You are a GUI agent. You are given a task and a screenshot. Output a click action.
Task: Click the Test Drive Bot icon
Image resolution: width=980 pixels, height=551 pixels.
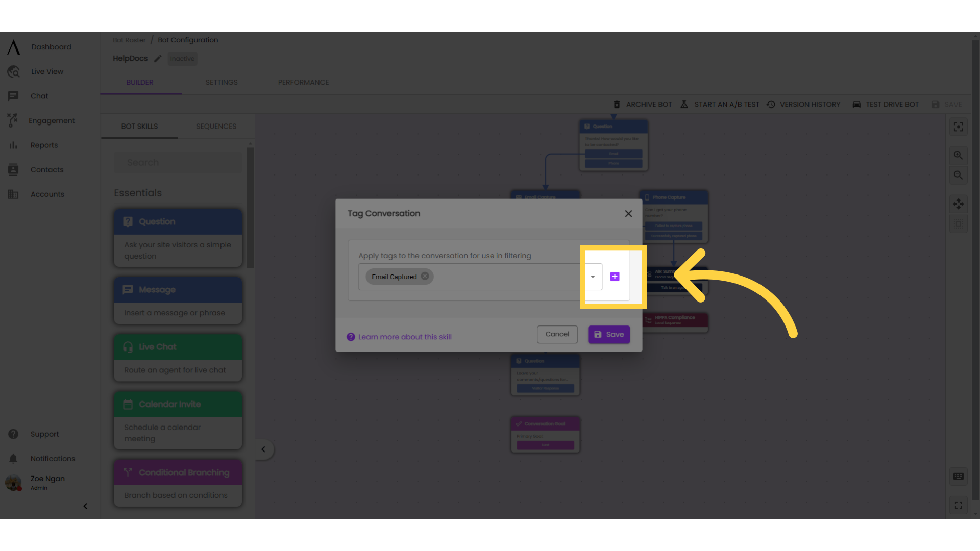point(857,104)
